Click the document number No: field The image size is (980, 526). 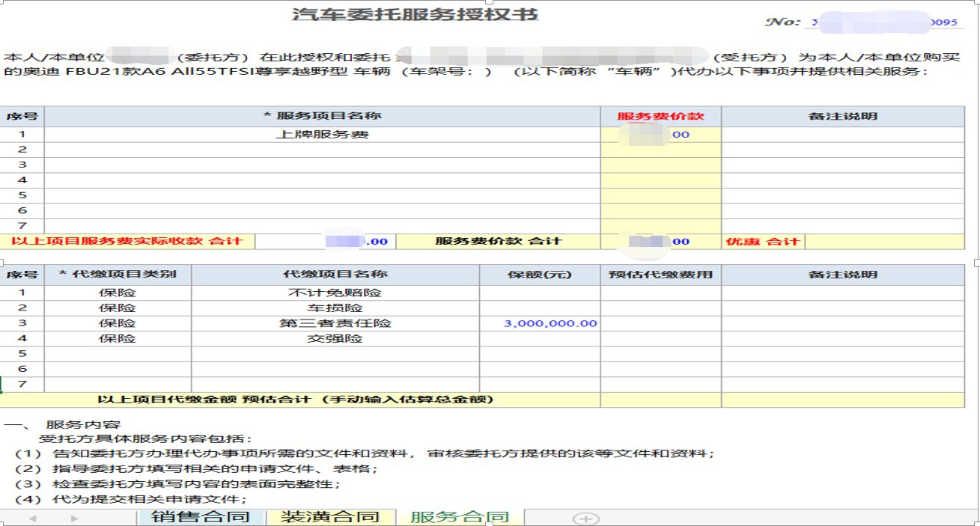(x=883, y=22)
